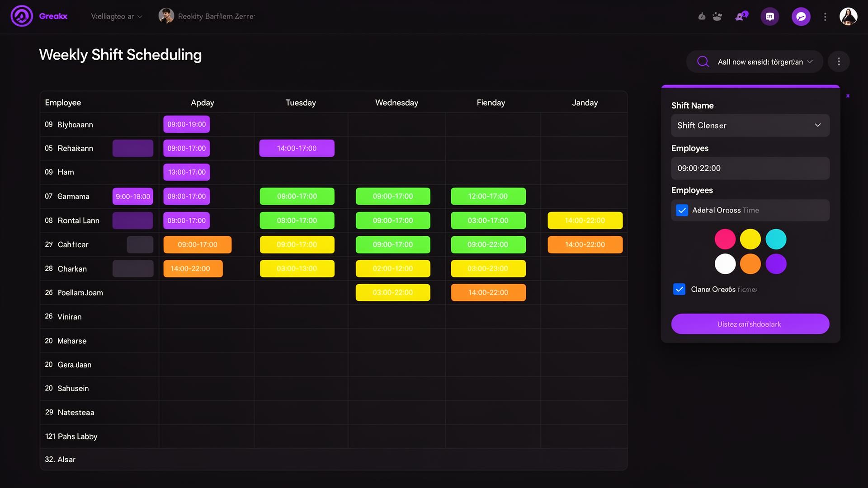
Task: Select the Wednesday column header
Action: click(396, 103)
